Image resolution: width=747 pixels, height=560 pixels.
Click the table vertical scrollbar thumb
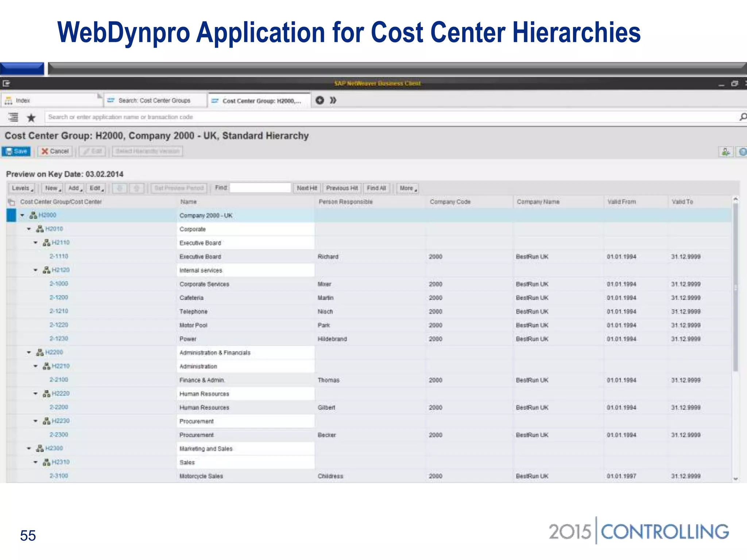click(x=736, y=287)
